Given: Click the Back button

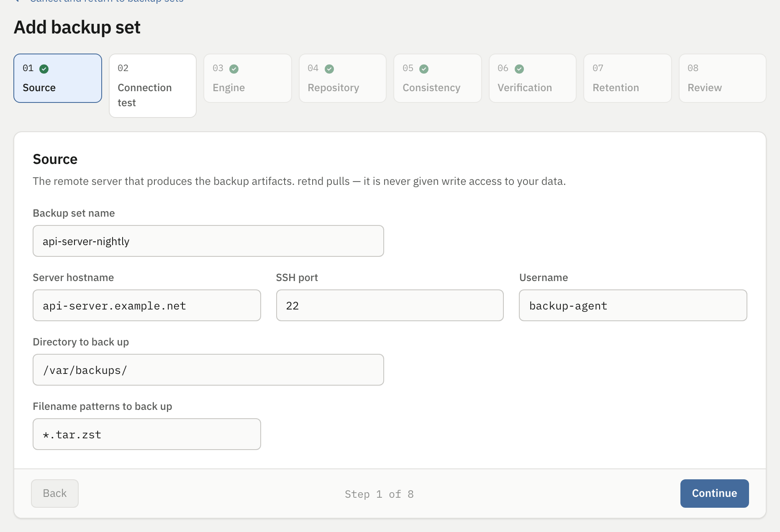Looking at the screenshot, I should (55, 494).
